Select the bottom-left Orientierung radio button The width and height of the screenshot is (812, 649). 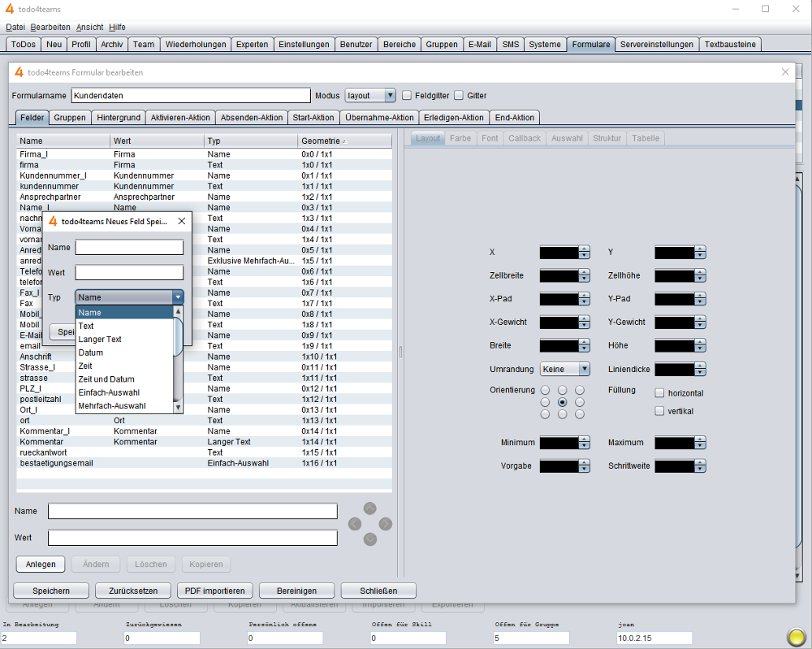pyautogui.click(x=546, y=414)
